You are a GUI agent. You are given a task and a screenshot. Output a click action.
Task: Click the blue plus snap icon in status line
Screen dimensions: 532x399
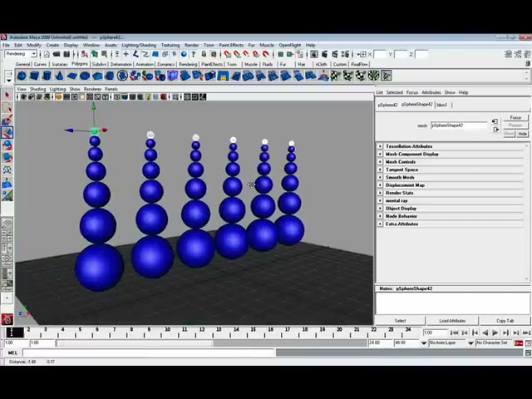point(126,54)
